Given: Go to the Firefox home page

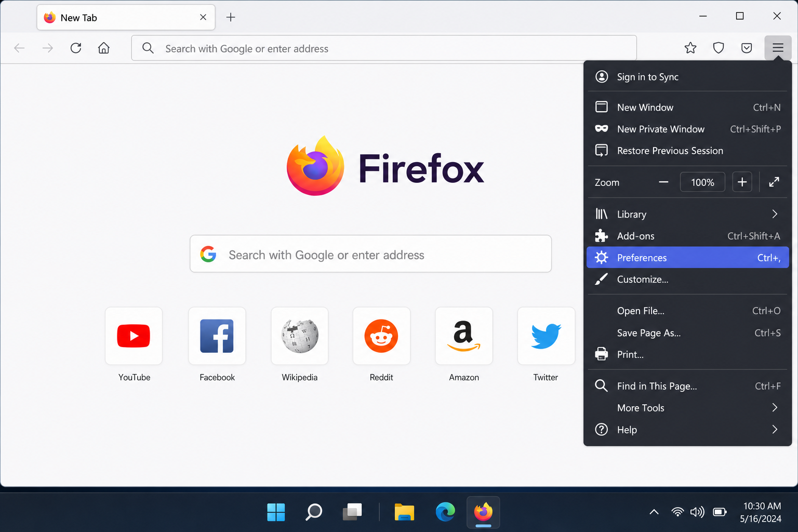Looking at the screenshot, I should (104, 48).
